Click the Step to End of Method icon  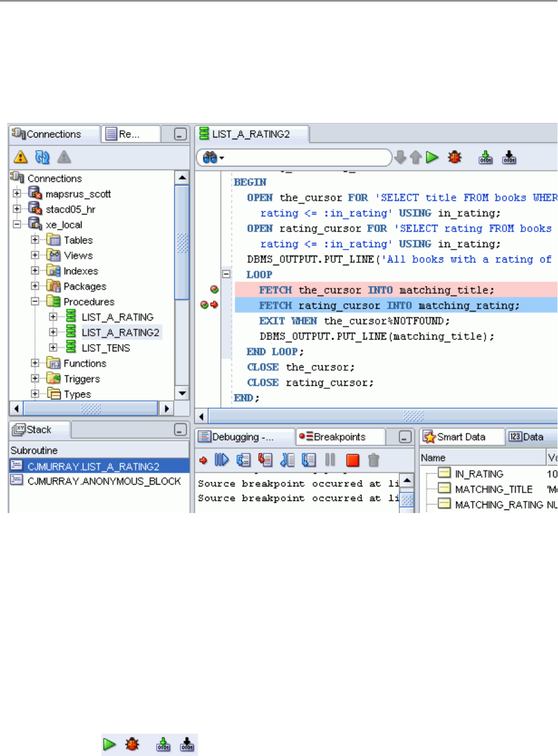coord(309,460)
